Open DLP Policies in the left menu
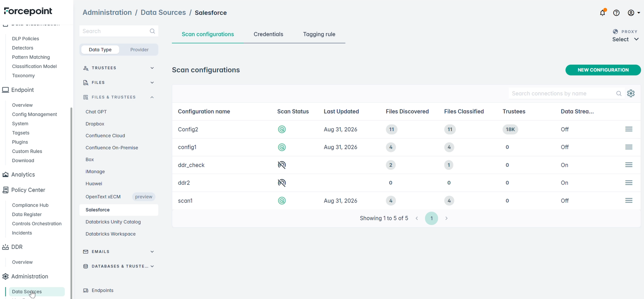The height and width of the screenshot is (299, 644). [25, 39]
